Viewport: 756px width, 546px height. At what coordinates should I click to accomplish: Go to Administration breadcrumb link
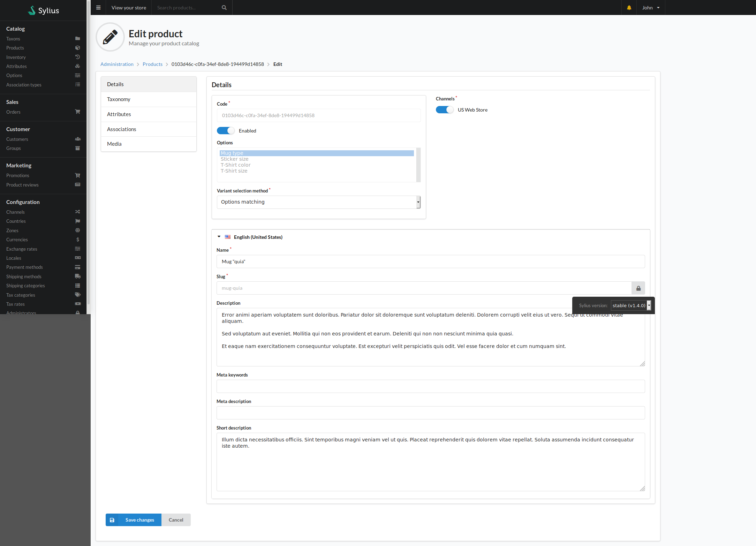coord(117,64)
